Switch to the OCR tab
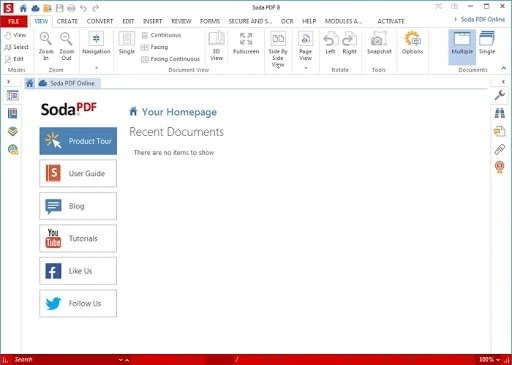 (287, 21)
